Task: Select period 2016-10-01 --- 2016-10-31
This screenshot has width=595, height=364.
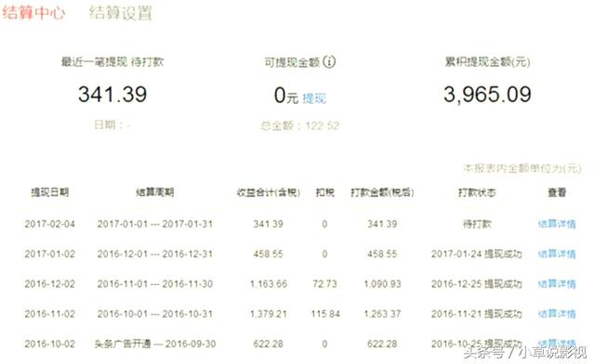Action: [155, 314]
